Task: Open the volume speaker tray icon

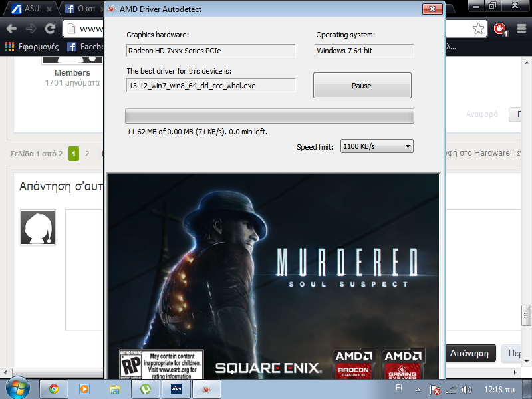Action: (467, 390)
